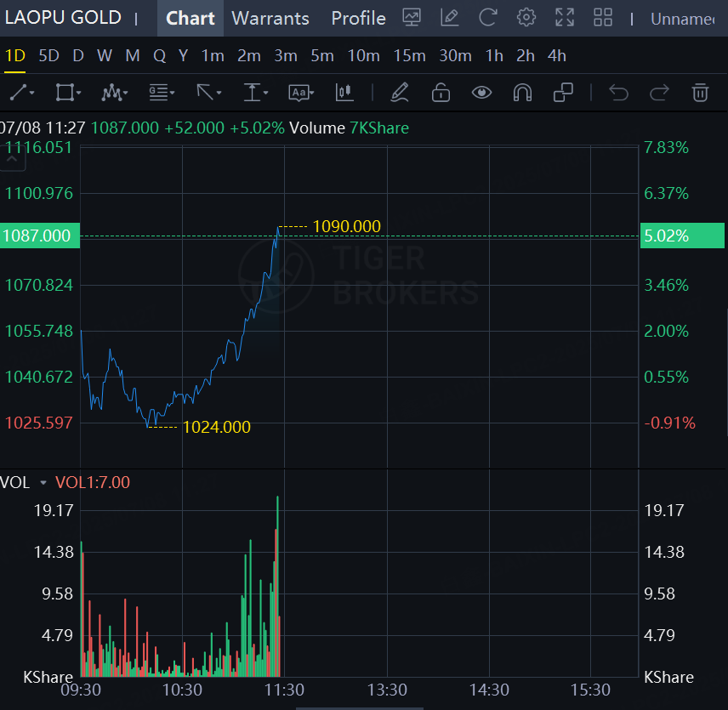Hide drawings with the eye icon
Screen dimensions: 728x710
481,93
